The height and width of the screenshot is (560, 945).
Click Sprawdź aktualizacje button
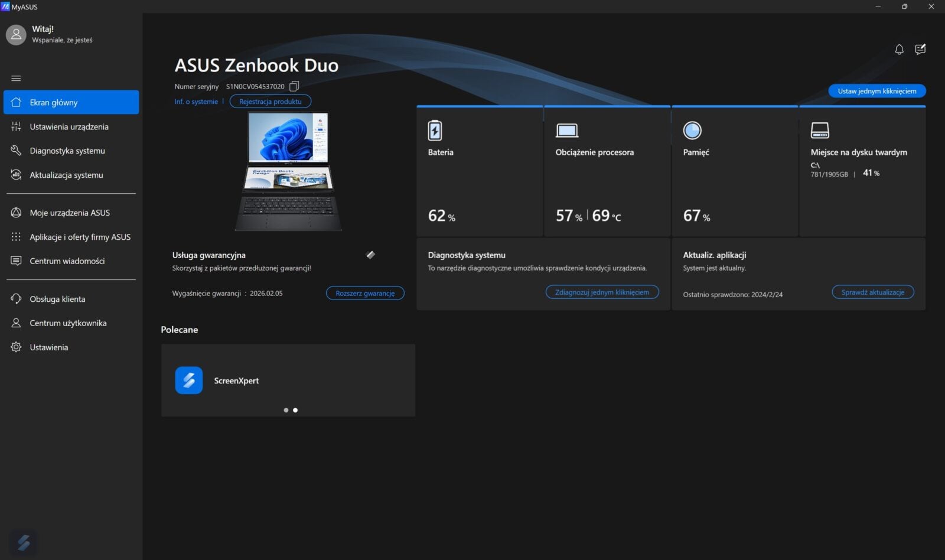[873, 292]
